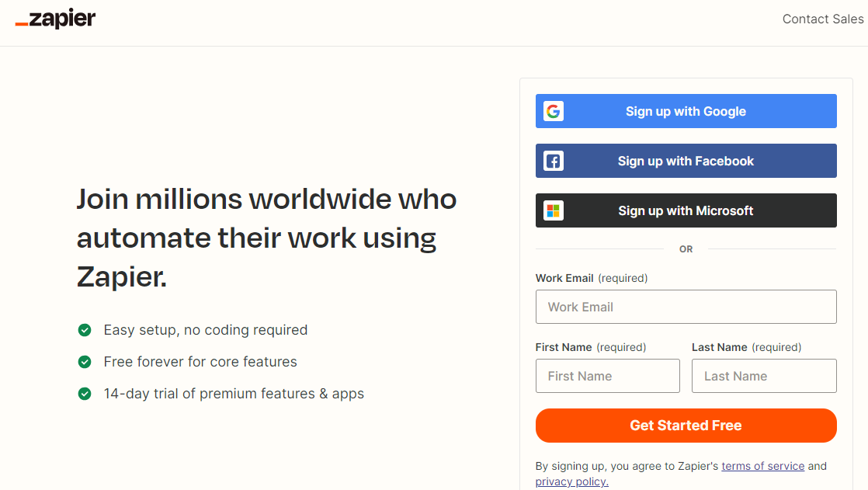Click the Zapier logo
This screenshot has width=868, height=490.
(x=55, y=19)
